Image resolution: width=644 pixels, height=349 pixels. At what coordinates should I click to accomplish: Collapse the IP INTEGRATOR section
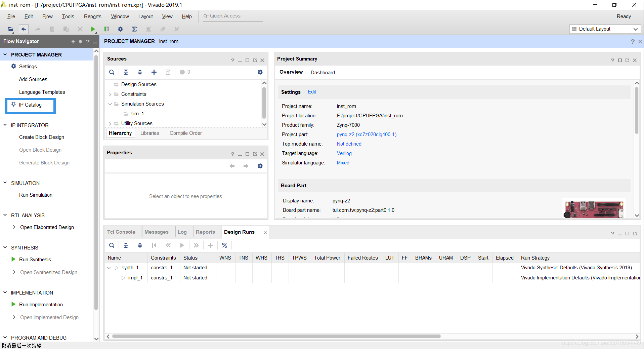tap(5, 125)
